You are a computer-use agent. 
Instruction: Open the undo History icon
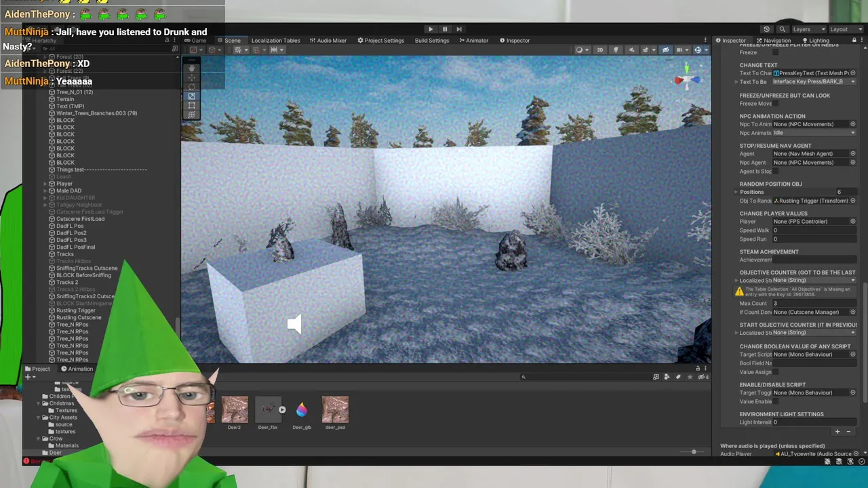[x=766, y=29]
